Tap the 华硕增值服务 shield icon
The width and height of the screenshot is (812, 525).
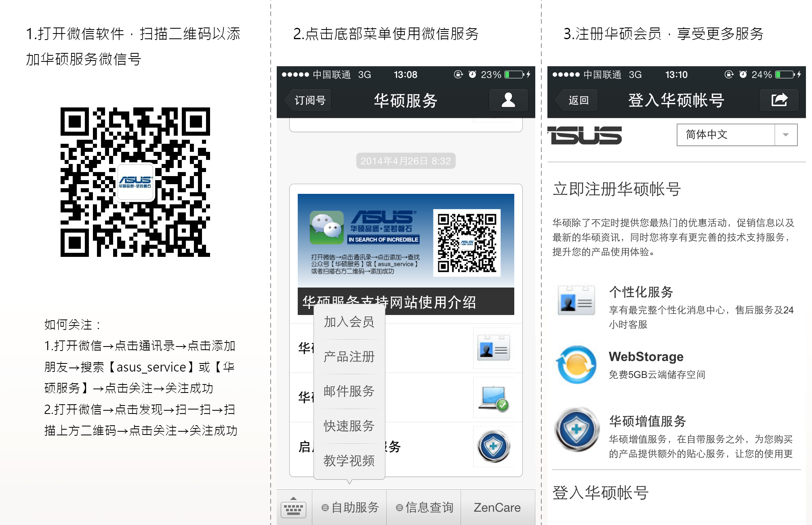576,429
